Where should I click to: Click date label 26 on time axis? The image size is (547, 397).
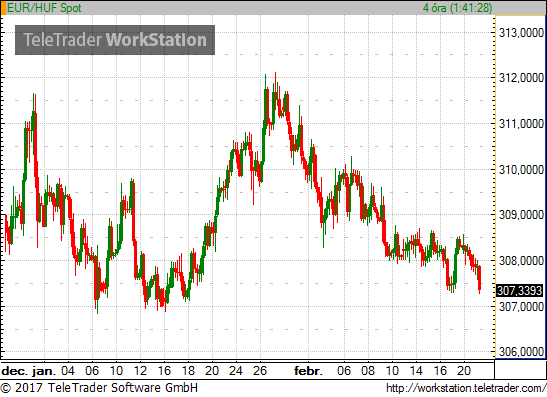(x=260, y=371)
